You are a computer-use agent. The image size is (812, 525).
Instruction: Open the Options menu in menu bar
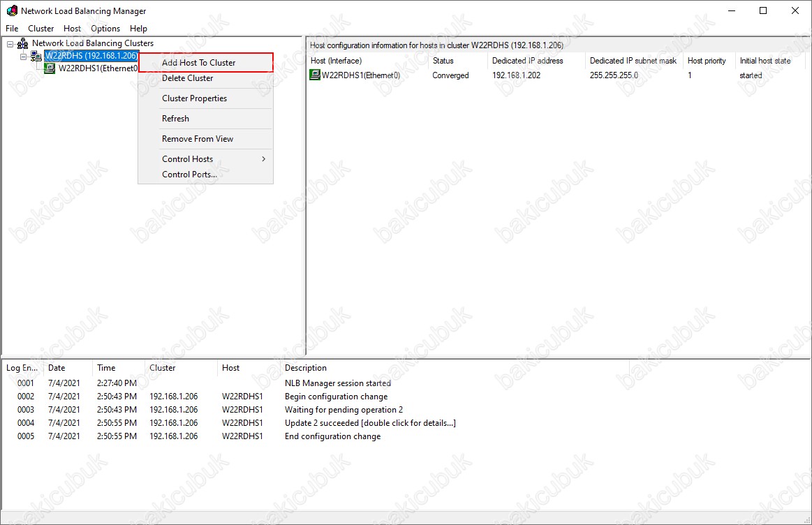click(105, 29)
